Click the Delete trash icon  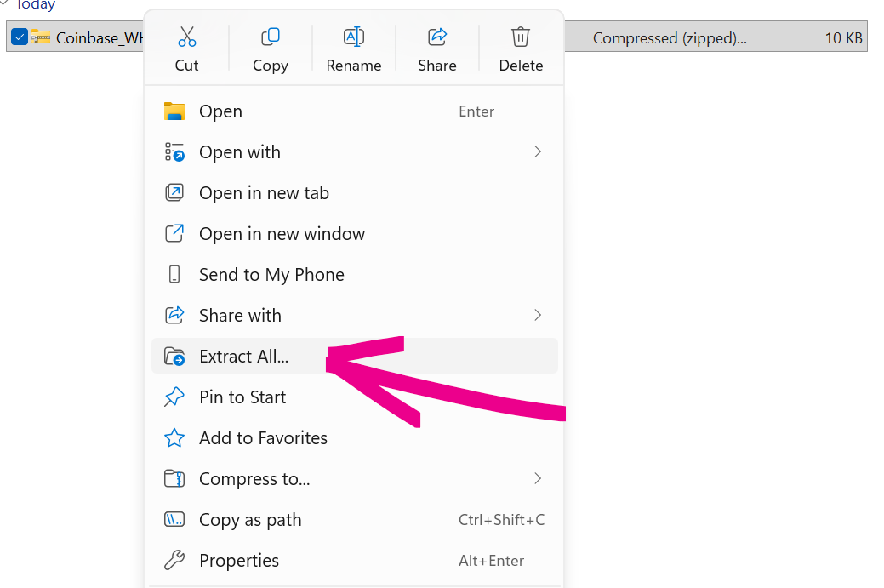coord(521,37)
